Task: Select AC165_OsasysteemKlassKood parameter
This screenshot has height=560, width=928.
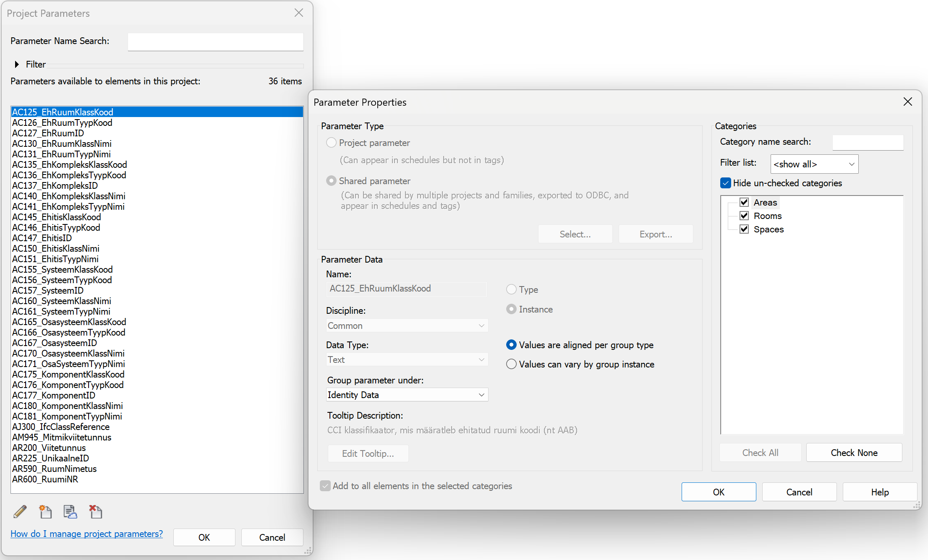Action: coord(157,322)
